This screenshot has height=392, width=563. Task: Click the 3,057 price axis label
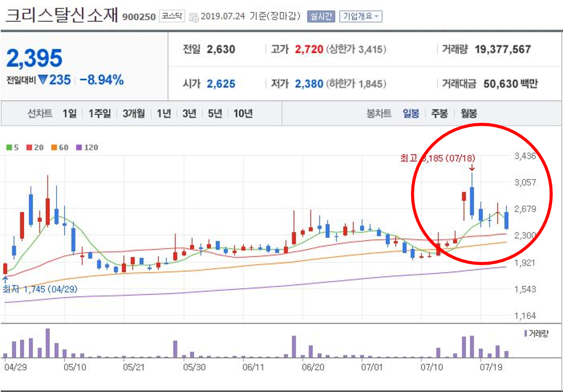525,182
